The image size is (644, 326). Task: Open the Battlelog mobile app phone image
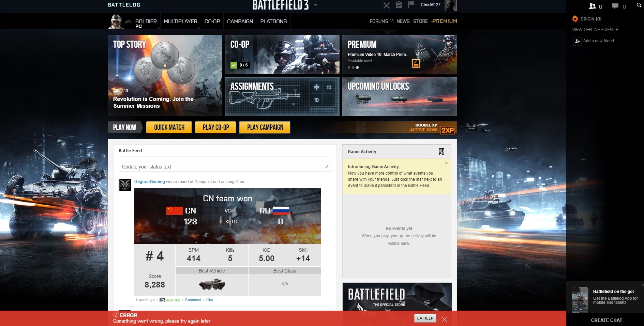point(580,300)
